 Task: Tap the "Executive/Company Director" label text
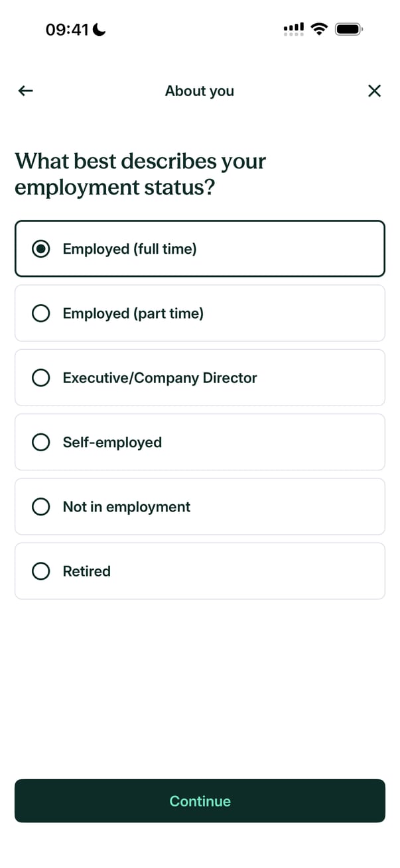point(160,378)
